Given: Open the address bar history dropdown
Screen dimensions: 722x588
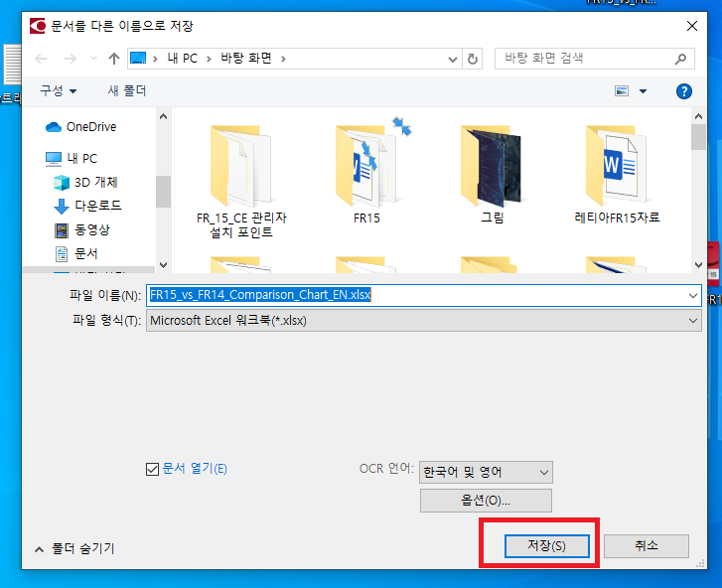Looking at the screenshot, I should coord(453,59).
